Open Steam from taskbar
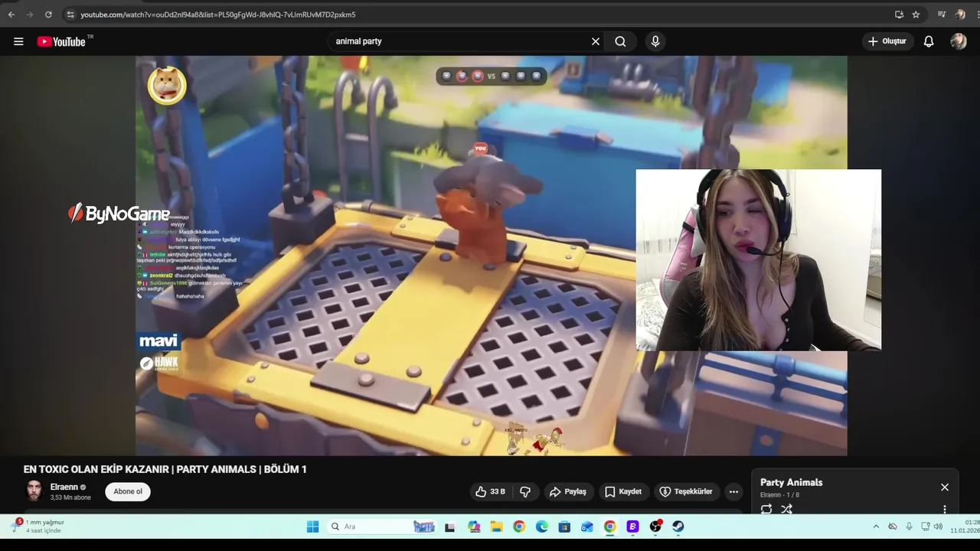The image size is (980, 551). (x=678, y=527)
